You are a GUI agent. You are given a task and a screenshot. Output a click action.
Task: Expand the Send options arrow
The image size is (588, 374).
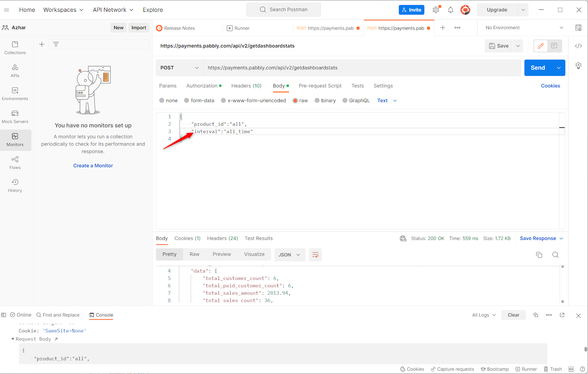(x=558, y=68)
